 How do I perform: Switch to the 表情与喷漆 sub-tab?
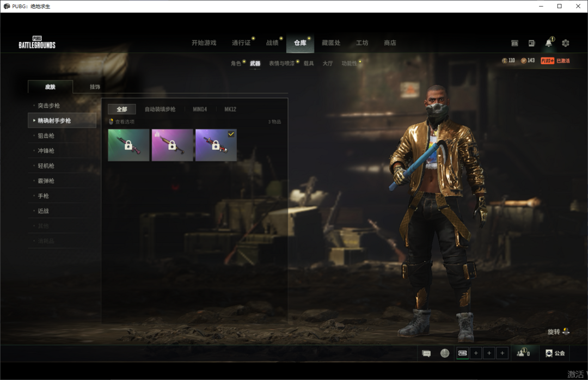click(281, 63)
